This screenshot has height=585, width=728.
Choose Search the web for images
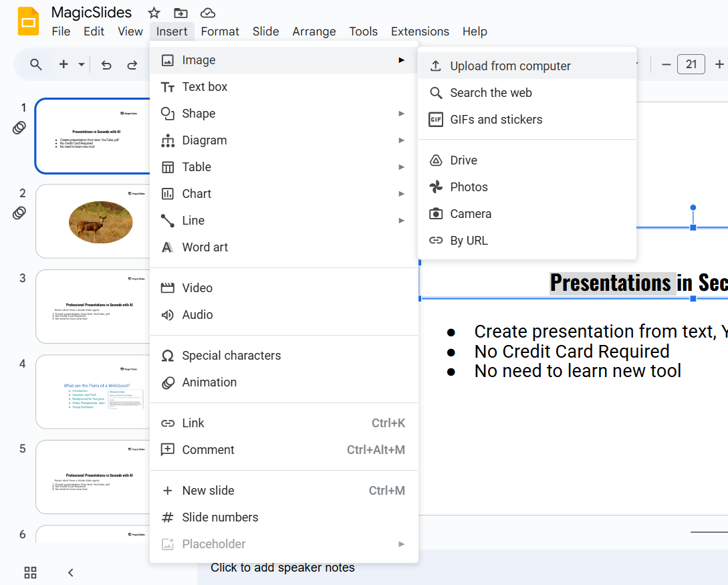click(x=527, y=93)
